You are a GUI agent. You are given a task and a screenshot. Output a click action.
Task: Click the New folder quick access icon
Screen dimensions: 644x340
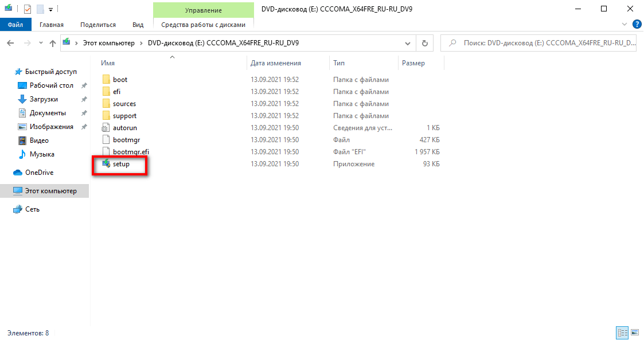point(40,9)
